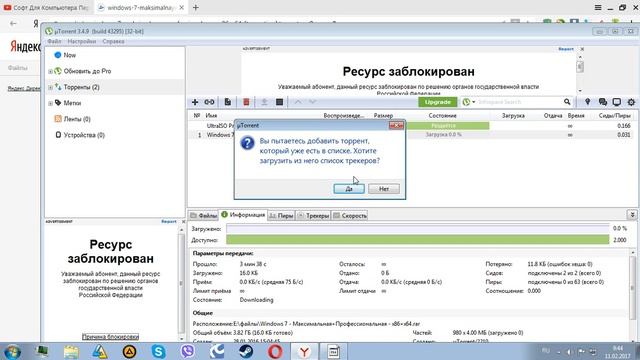Click the top advertisement scrollbar
The height and width of the screenshot is (360, 640).
click(580, 73)
